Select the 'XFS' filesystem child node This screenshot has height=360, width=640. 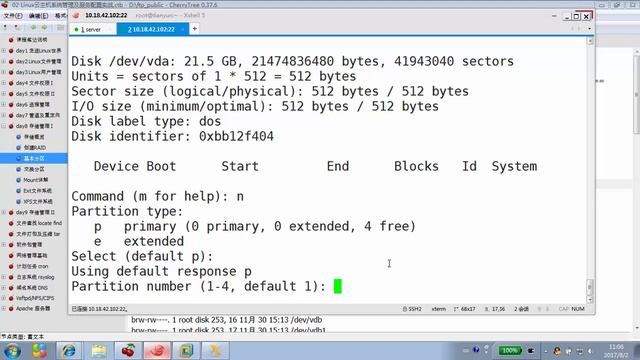(x=38, y=201)
